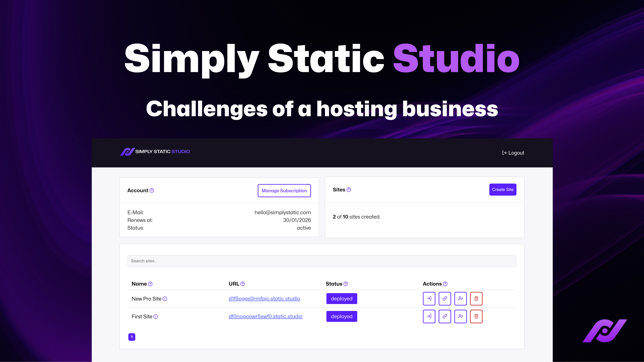Click the delete icon for New Pro Site
The height and width of the screenshot is (362, 644).
point(476,298)
